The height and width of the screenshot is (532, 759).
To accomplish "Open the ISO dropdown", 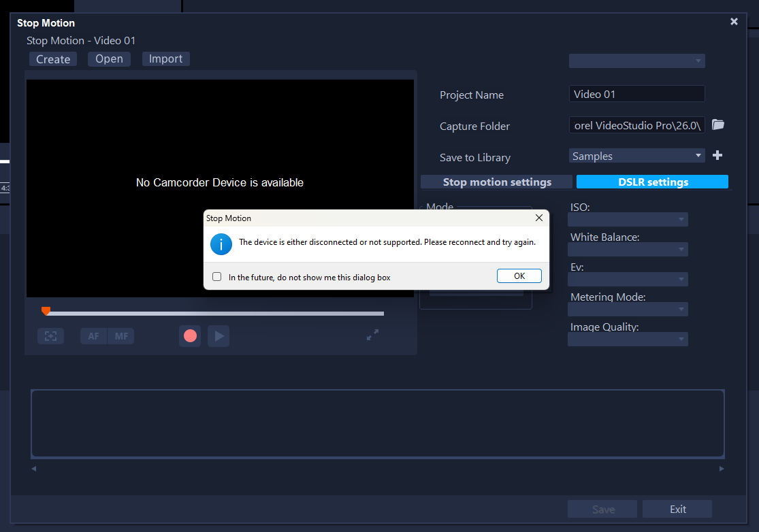I will (x=628, y=219).
